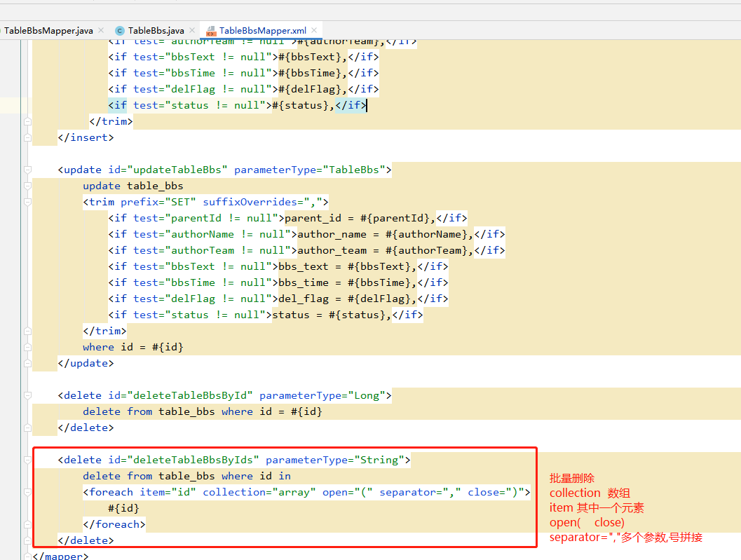Switch to the TableBbsMapper.java tab

point(48,31)
